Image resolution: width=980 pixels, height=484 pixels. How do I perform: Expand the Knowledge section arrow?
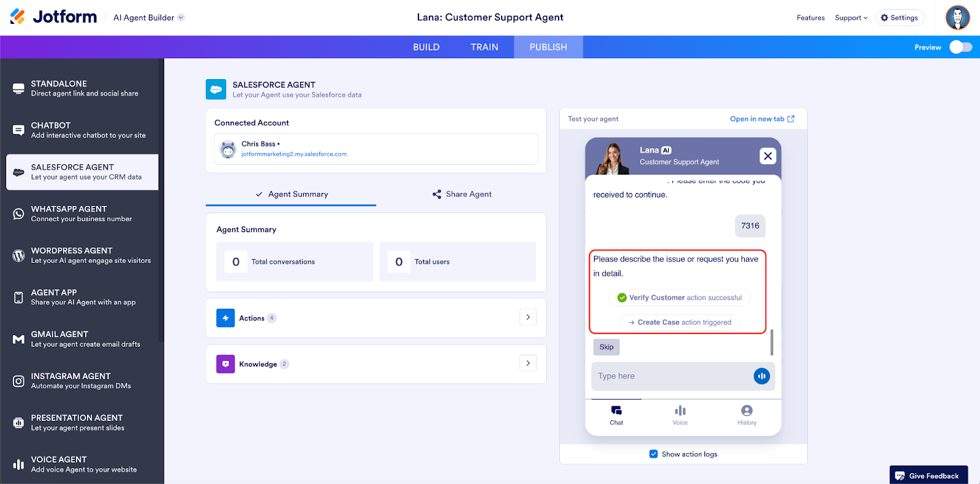528,363
